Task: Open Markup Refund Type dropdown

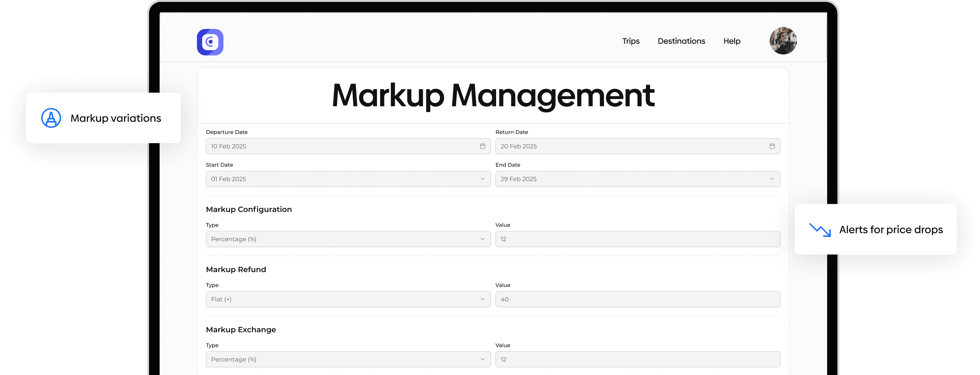Action: [348, 299]
